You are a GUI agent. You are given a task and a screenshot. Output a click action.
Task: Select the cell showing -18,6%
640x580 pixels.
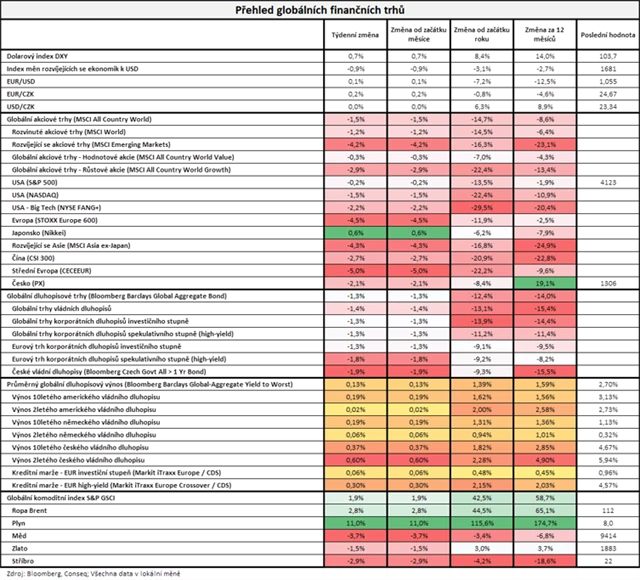[x=545, y=561]
